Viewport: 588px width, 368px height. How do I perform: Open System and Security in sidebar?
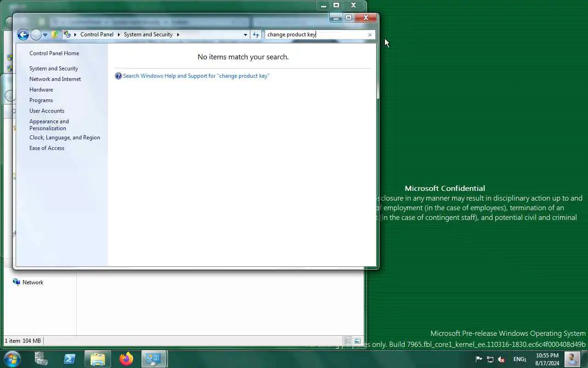[x=54, y=69]
